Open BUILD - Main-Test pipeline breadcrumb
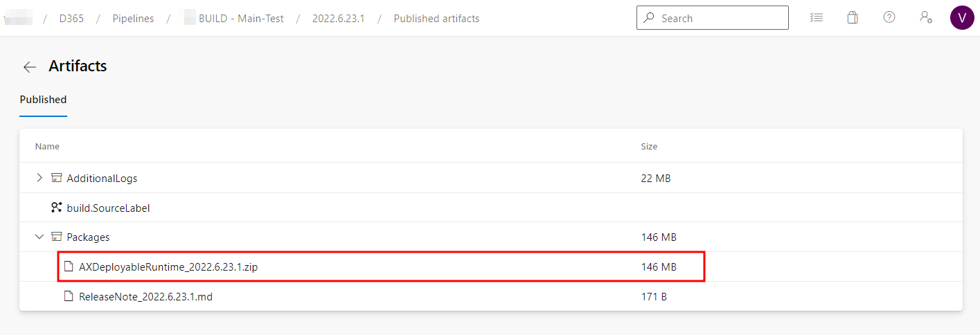Screen dimensions: 980x335 241,19
